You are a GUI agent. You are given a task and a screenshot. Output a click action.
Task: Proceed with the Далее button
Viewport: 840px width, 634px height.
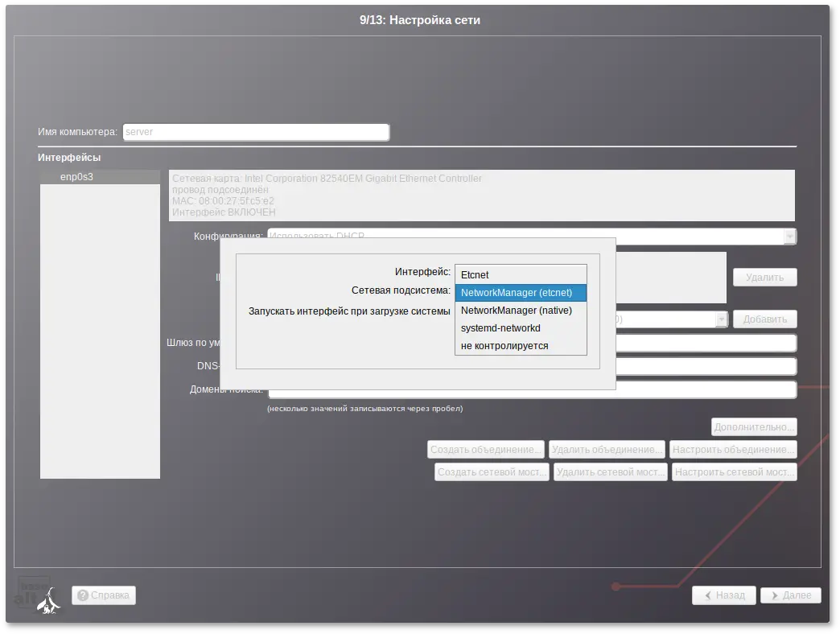point(790,595)
